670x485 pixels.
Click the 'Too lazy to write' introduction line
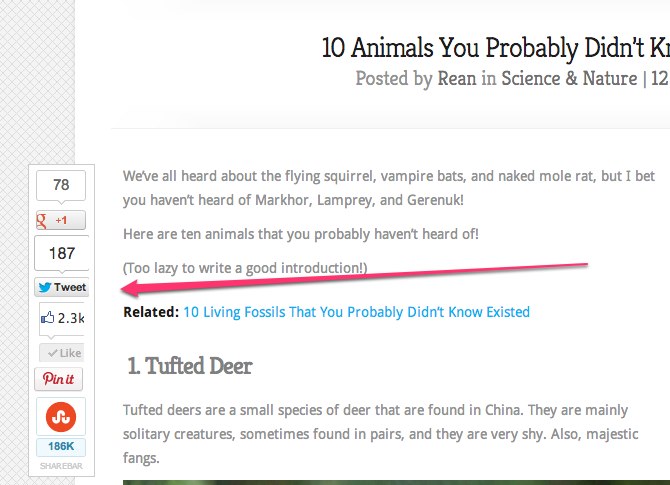tap(245, 268)
